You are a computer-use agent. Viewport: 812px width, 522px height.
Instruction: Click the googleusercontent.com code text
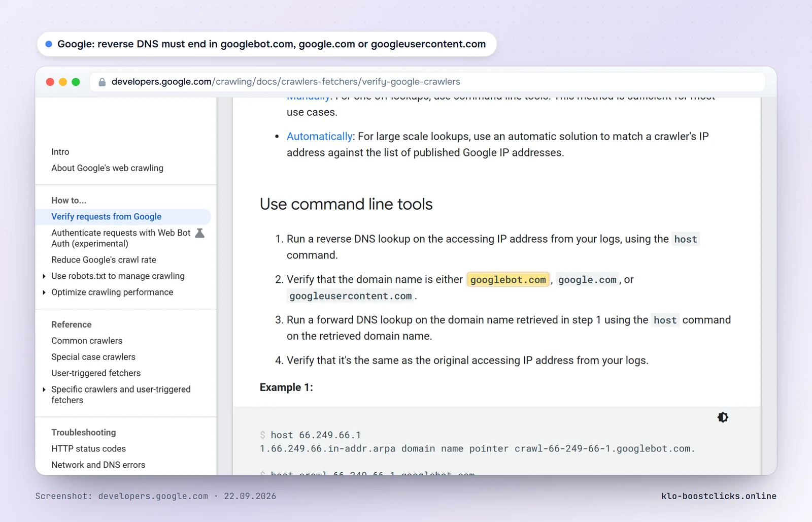tap(351, 296)
